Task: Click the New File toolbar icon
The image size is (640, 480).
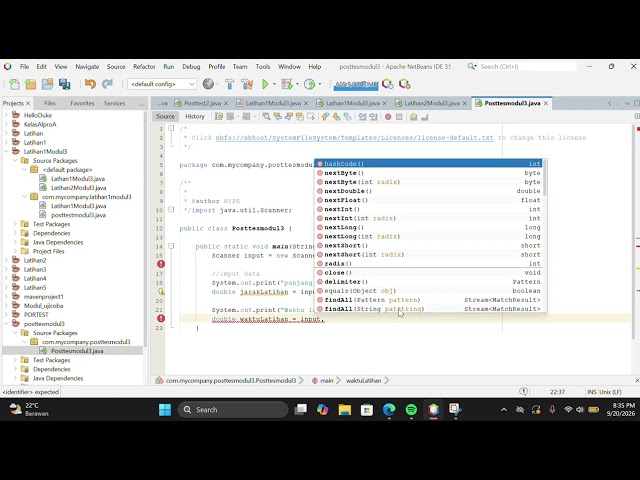Action: [14, 84]
